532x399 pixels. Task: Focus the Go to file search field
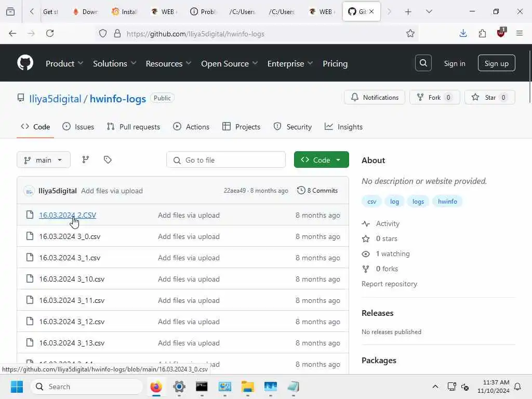point(226,160)
